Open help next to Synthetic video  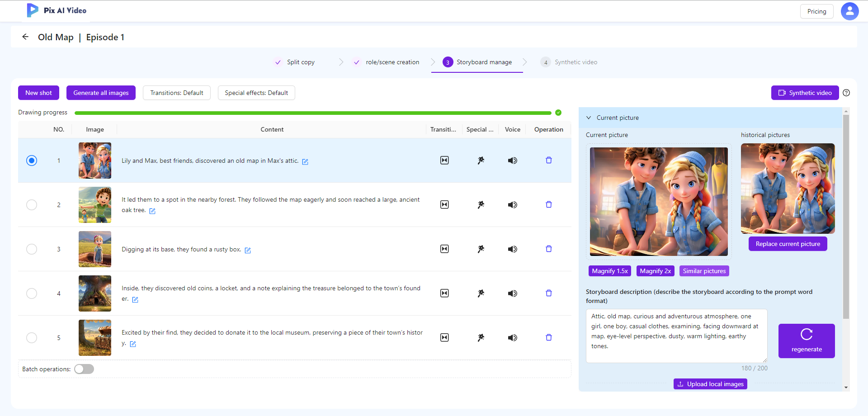click(846, 93)
